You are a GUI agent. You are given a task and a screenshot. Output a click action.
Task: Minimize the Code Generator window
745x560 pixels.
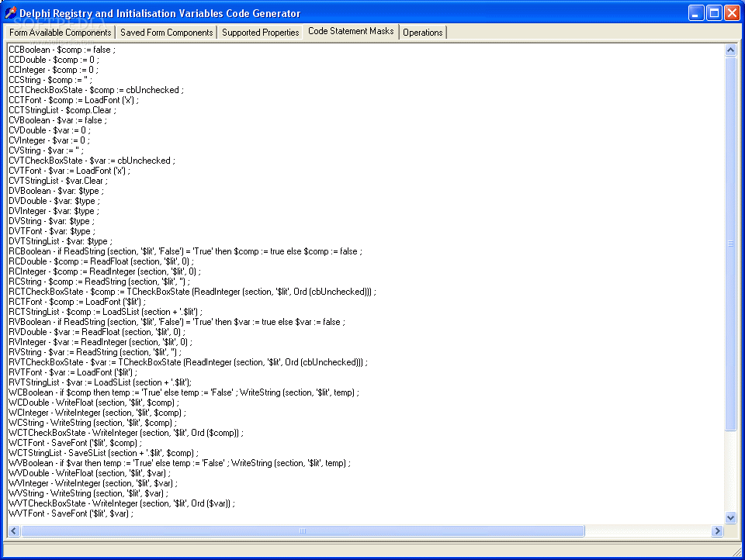pyautogui.click(x=696, y=13)
